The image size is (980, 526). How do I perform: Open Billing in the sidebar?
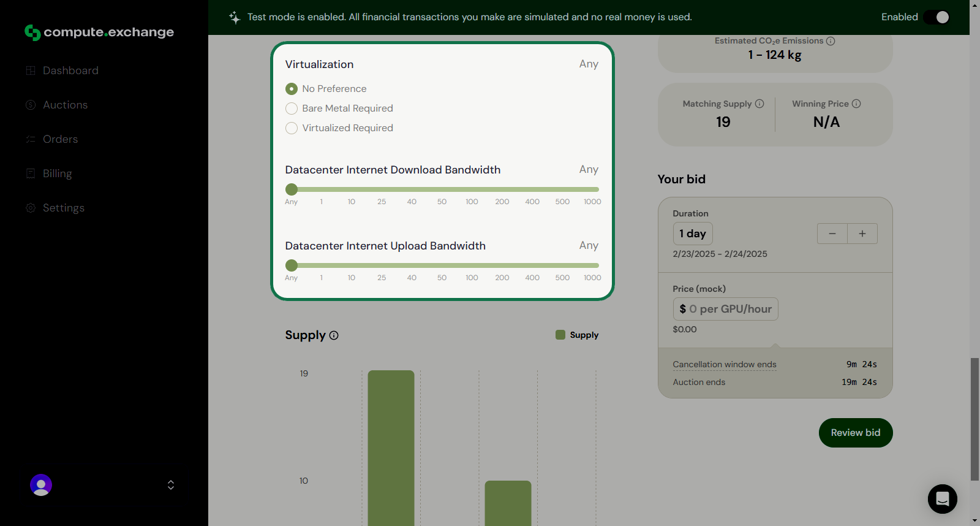coord(57,173)
